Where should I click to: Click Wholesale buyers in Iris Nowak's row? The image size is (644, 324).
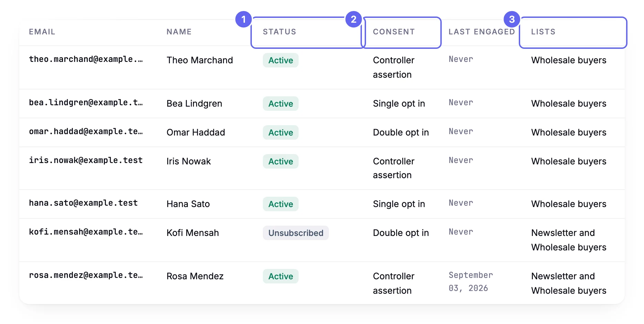[569, 161]
